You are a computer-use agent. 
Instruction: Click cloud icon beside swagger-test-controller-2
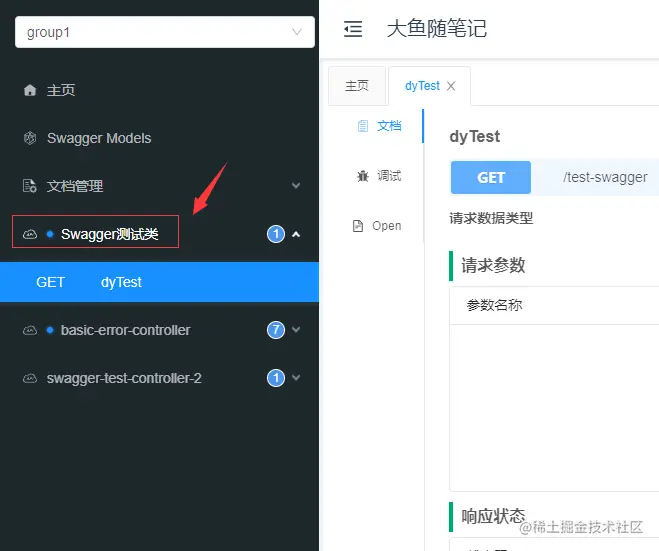[x=29, y=378]
